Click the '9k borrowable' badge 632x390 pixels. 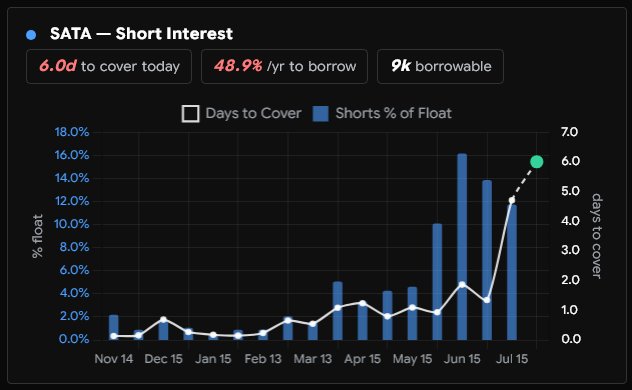[x=440, y=66]
